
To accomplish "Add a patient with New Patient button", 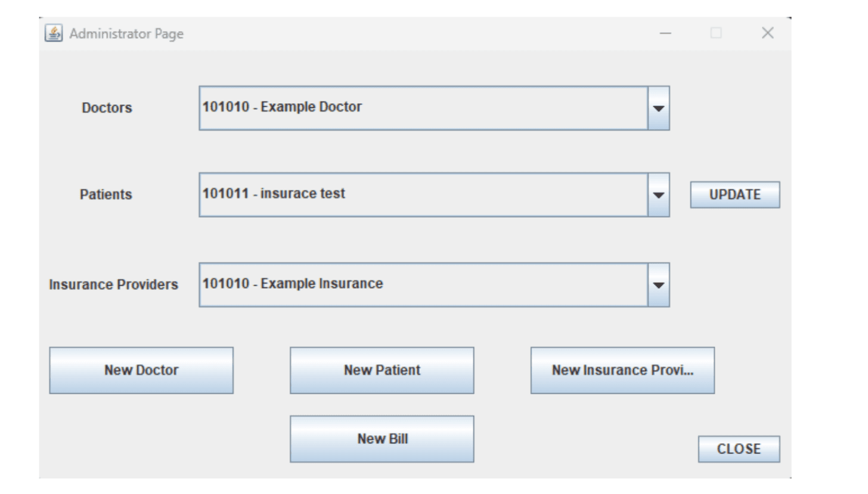I will [x=382, y=370].
